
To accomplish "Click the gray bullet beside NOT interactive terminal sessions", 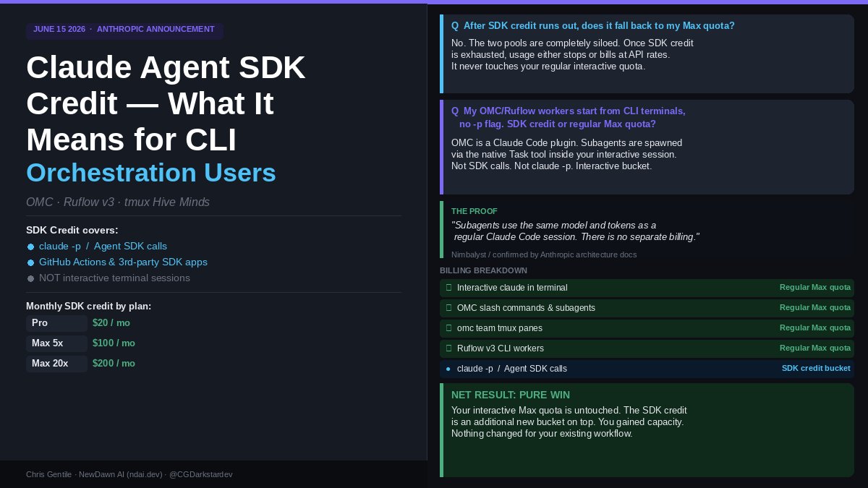I will point(30,278).
